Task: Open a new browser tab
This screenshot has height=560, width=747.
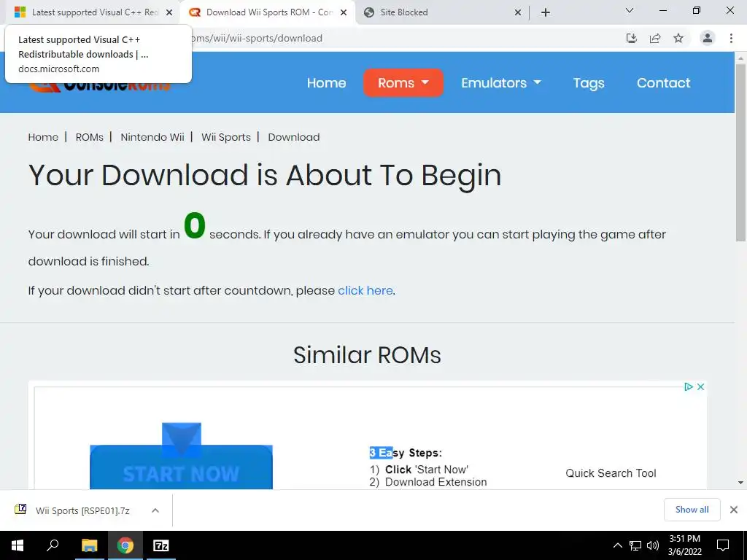Action: click(546, 13)
